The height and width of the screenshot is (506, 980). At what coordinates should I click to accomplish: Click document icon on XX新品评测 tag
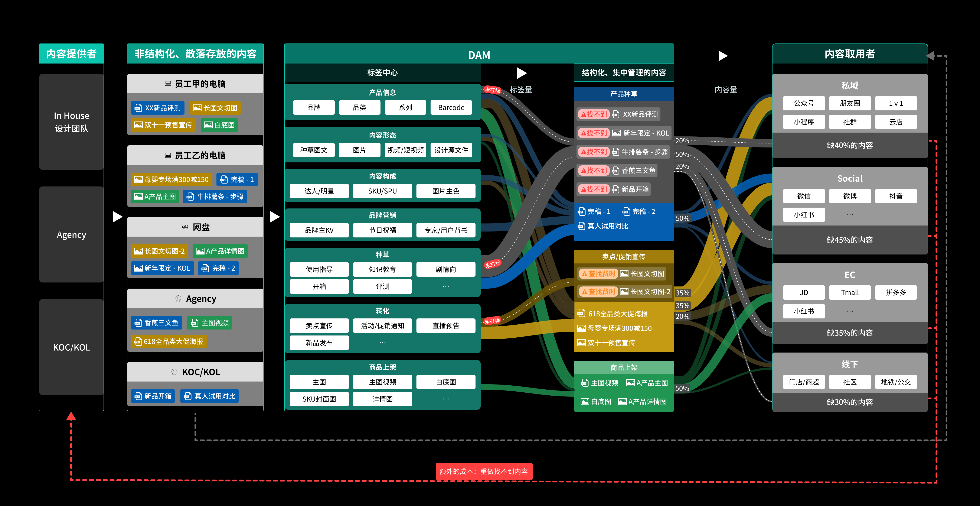coord(138,108)
